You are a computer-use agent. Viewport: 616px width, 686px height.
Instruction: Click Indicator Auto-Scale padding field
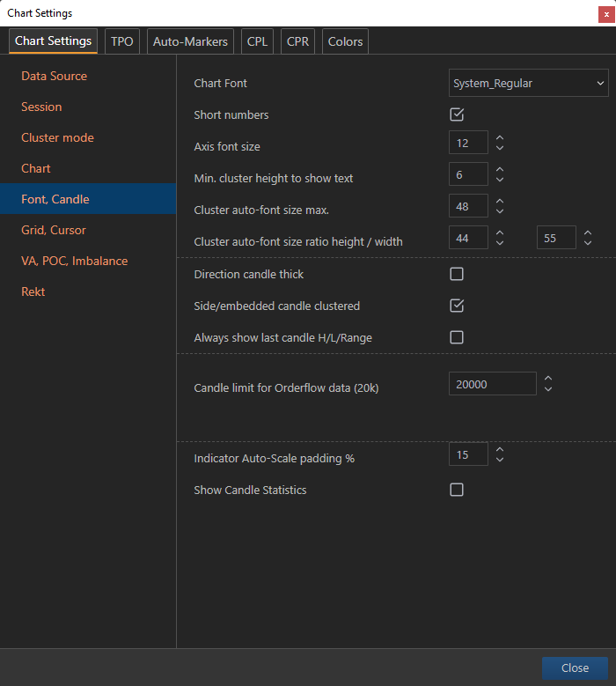468,454
